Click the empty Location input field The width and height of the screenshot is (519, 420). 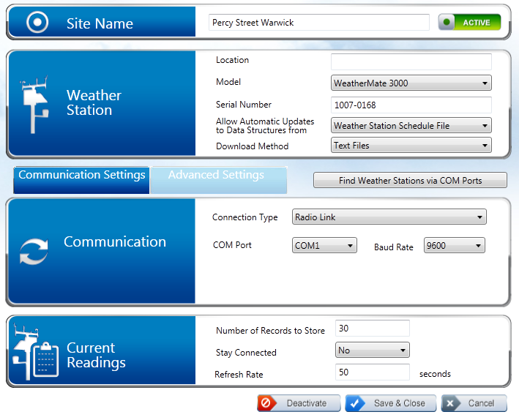pos(411,61)
